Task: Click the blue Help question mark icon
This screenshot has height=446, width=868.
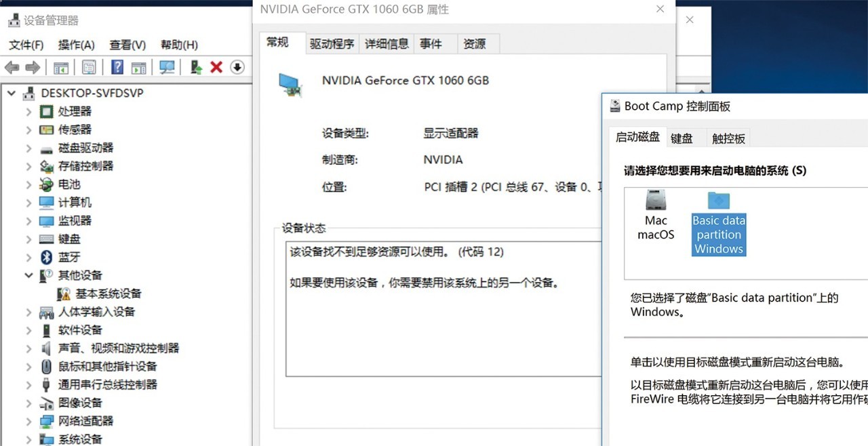Action: 117,67
